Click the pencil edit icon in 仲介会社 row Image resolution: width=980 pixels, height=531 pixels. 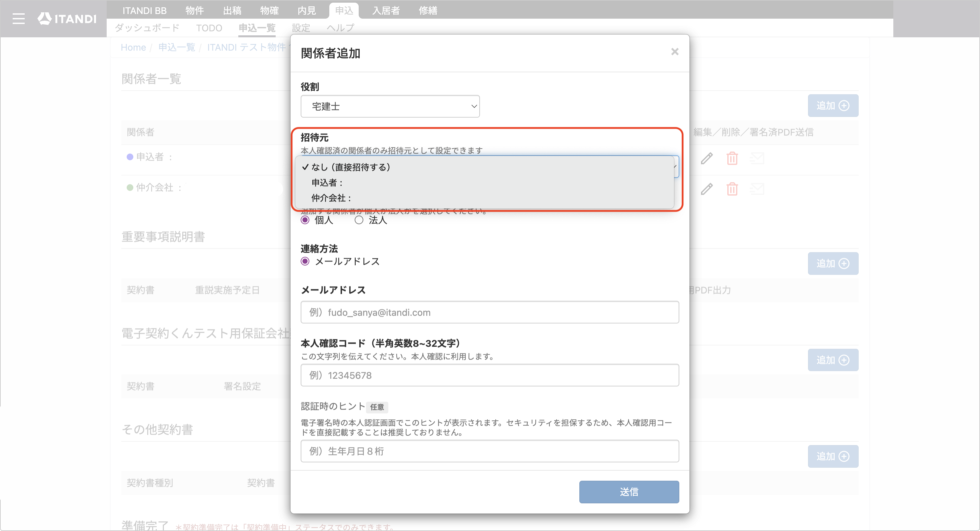(x=706, y=189)
